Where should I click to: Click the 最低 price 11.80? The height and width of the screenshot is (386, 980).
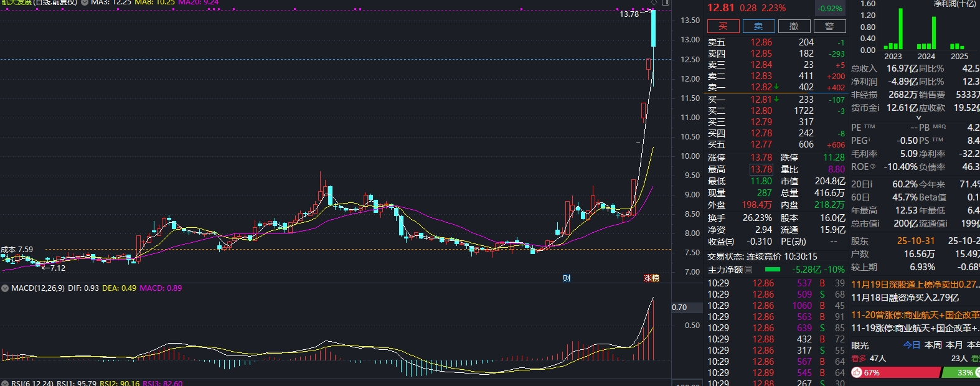(x=761, y=181)
